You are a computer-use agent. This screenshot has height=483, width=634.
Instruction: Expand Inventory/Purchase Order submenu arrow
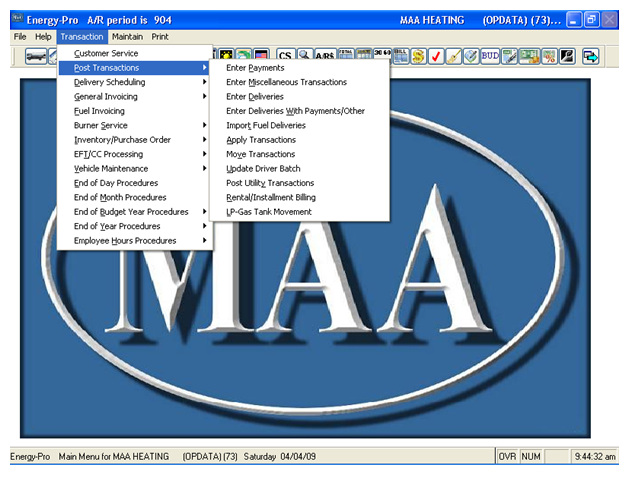click(205, 140)
